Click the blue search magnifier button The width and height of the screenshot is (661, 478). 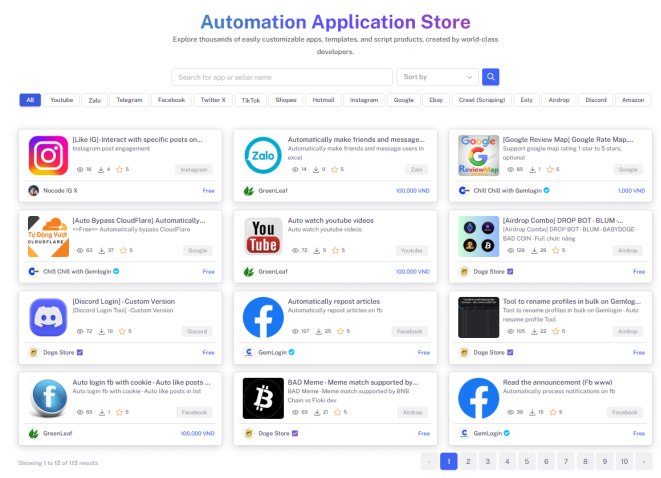coord(490,77)
